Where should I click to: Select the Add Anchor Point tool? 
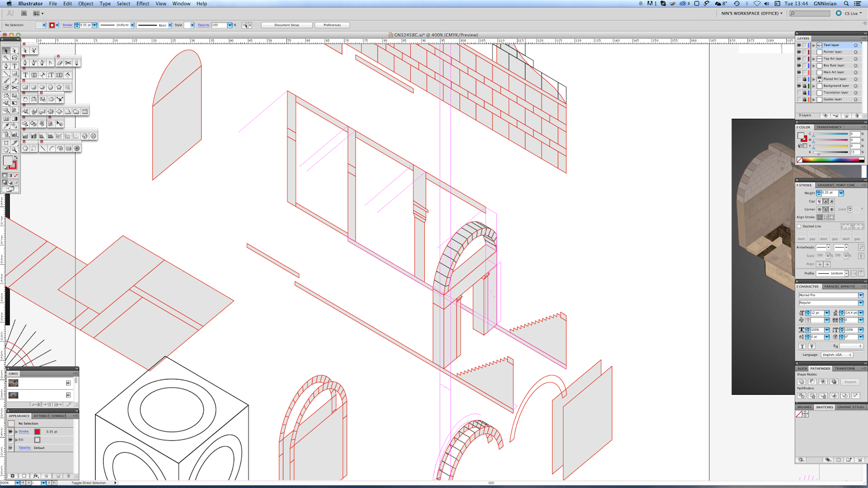(34, 63)
